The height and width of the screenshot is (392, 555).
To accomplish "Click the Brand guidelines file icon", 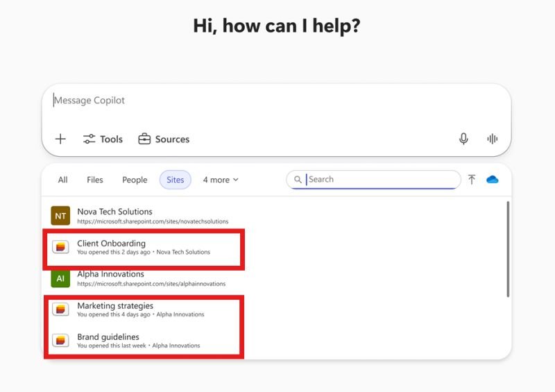I will (60, 340).
